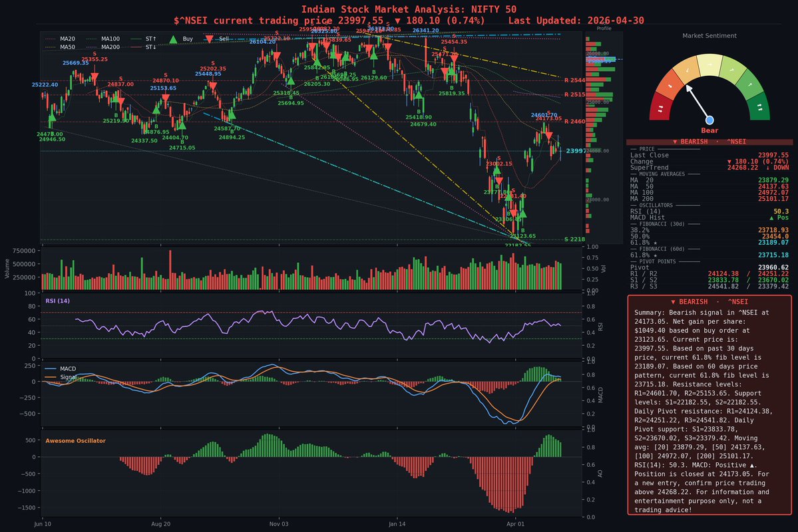798x532 pixels.
Task: Click the Awesome Oscillator panel label
Action: (x=75, y=440)
